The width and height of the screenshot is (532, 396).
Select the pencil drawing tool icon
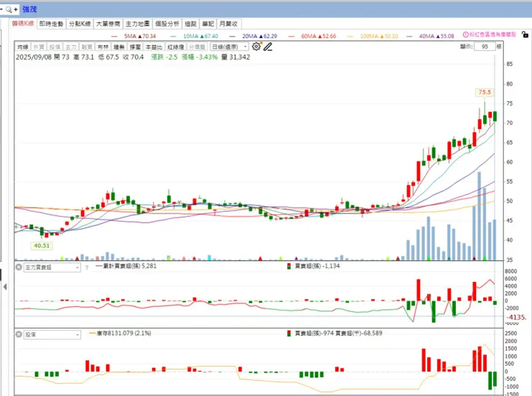(x=268, y=47)
